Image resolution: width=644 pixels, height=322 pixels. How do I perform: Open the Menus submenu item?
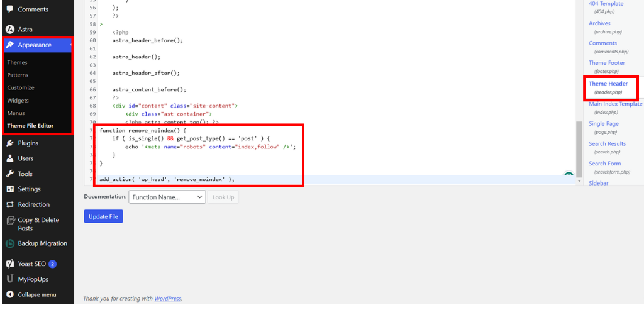tap(16, 113)
